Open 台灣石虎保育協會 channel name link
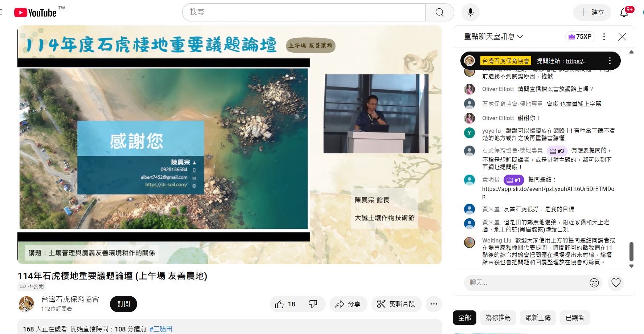The image size is (644, 334). tap(70, 300)
